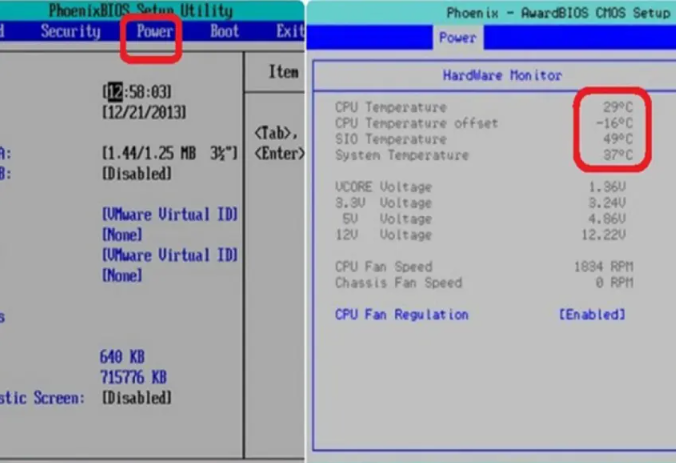Click the 29°C CPU temperature reading
Screen dimensions: 676x463
coord(618,107)
